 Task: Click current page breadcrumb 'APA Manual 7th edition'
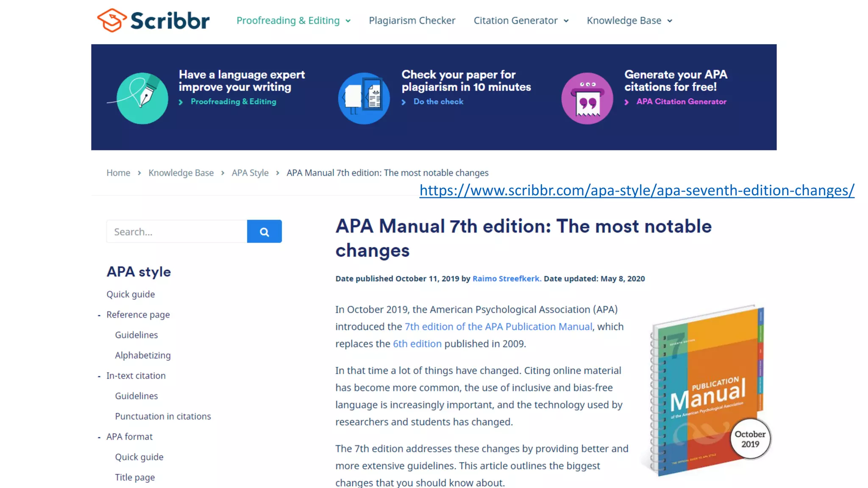point(387,173)
